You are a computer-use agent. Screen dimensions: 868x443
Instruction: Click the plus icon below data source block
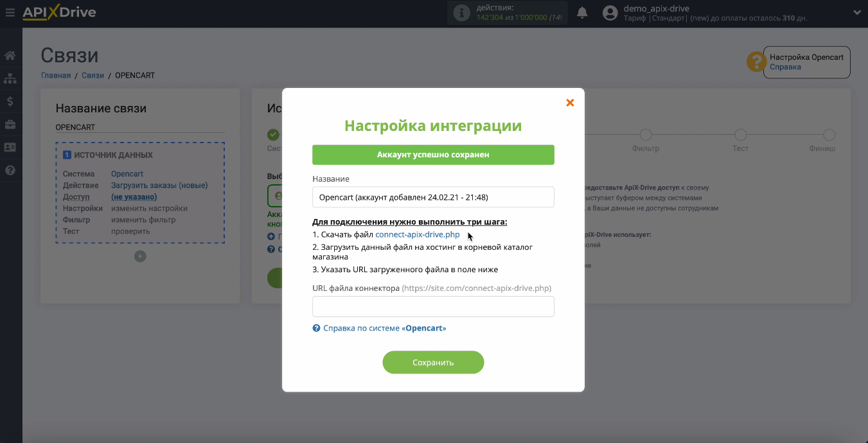[140, 256]
